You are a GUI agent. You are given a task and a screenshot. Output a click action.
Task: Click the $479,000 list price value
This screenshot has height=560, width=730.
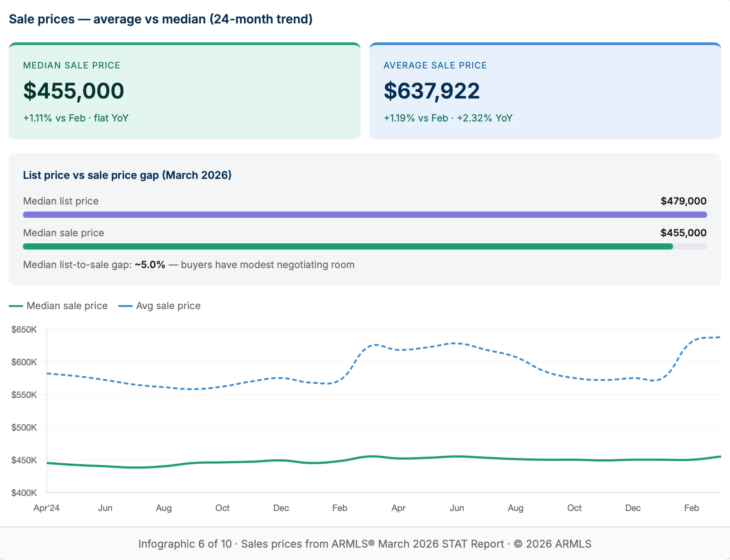pyautogui.click(x=683, y=201)
